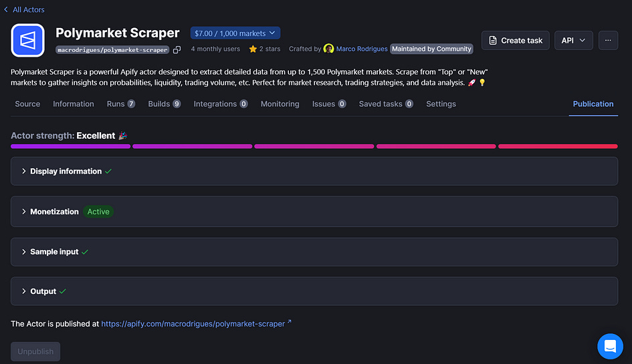Copy the macrodrigues/polymarket-scraper actor ID

(x=177, y=50)
